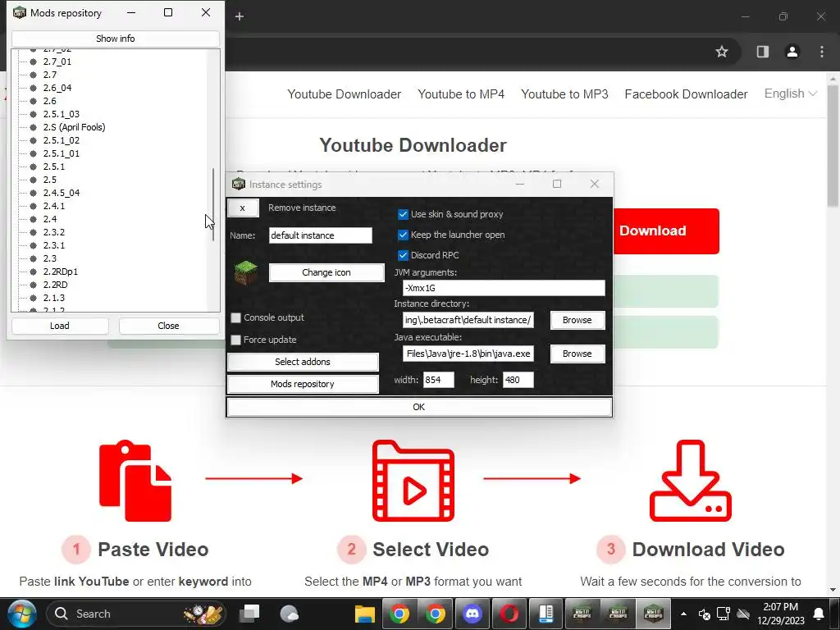Click the Paste Video clipboard icon
The image size is (840, 630).
point(135,481)
